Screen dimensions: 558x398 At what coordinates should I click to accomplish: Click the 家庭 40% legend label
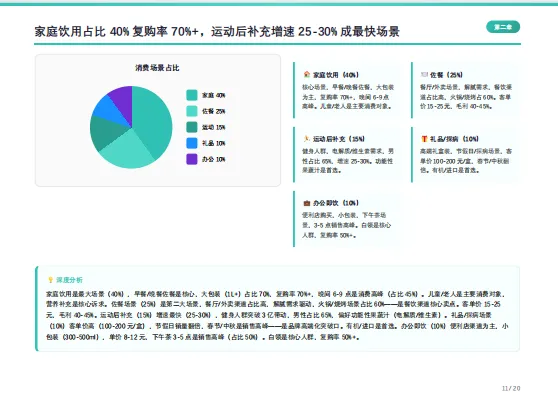click(x=214, y=95)
